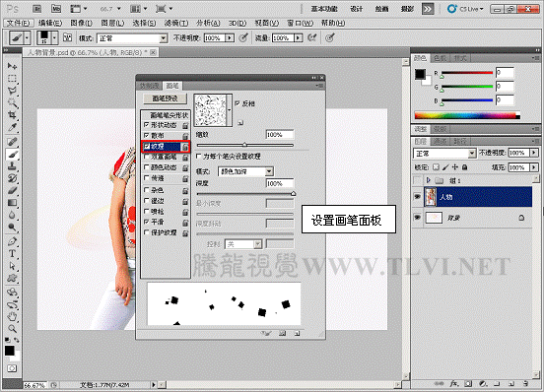Enable Texture Each Tip checkbox

click(x=199, y=157)
